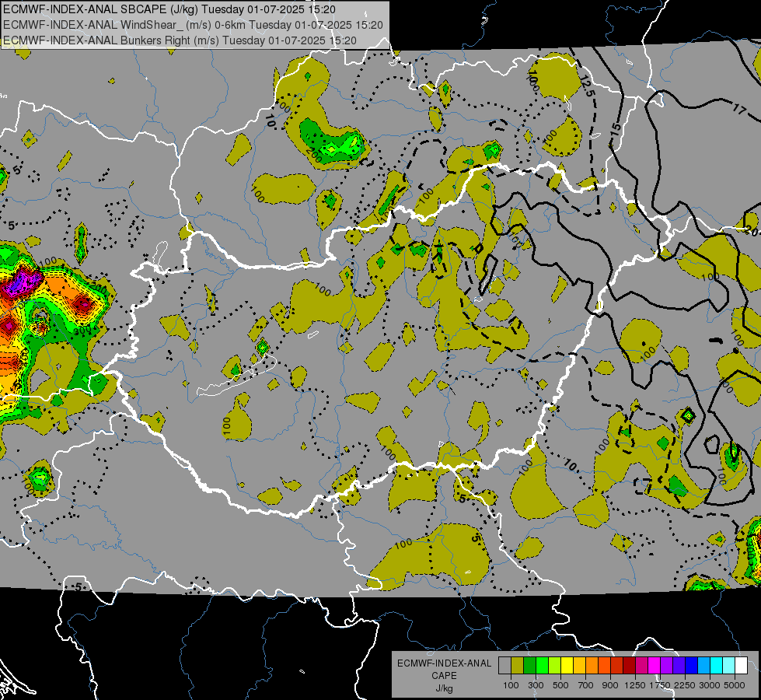Screen dimensions: 761x700
Task: Click the legend value 5000
Action: tap(735, 685)
